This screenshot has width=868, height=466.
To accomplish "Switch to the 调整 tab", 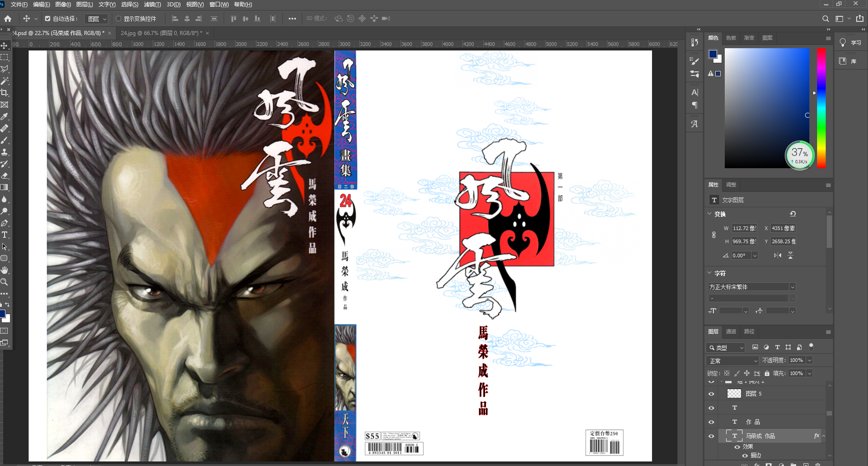I will coord(731,185).
